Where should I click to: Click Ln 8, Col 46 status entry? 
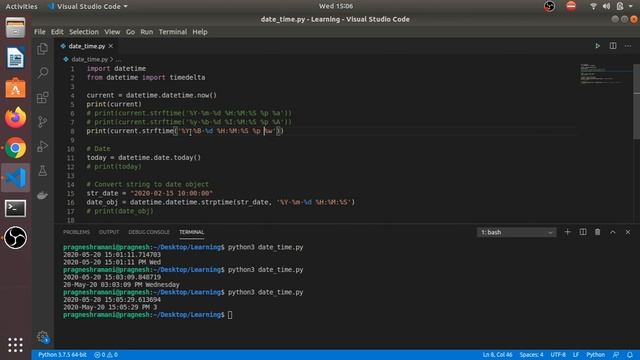click(497, 355)
